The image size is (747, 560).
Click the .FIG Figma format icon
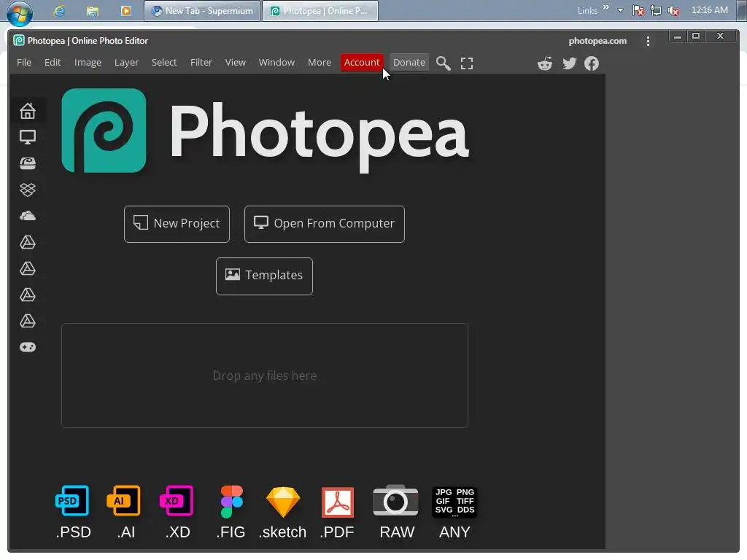(231, 502)
